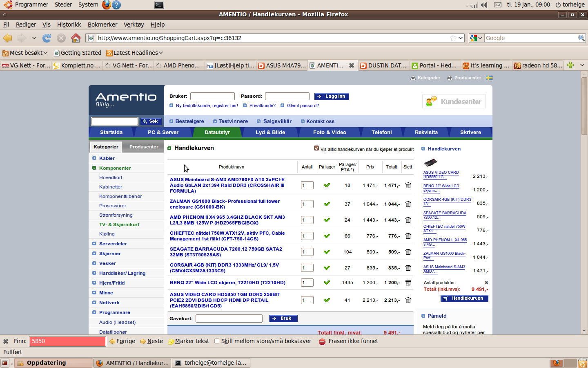The image size is (588, 368).
Task: Launch terminal from the top panel
Action: (159, 5)
